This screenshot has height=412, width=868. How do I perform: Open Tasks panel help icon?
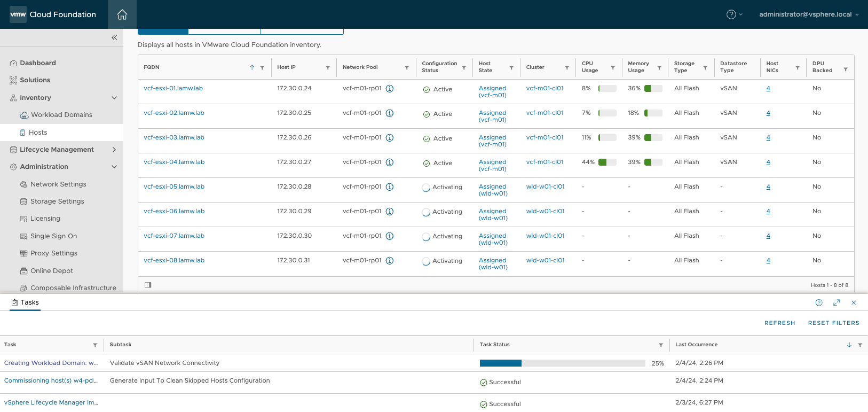[819, 302]
